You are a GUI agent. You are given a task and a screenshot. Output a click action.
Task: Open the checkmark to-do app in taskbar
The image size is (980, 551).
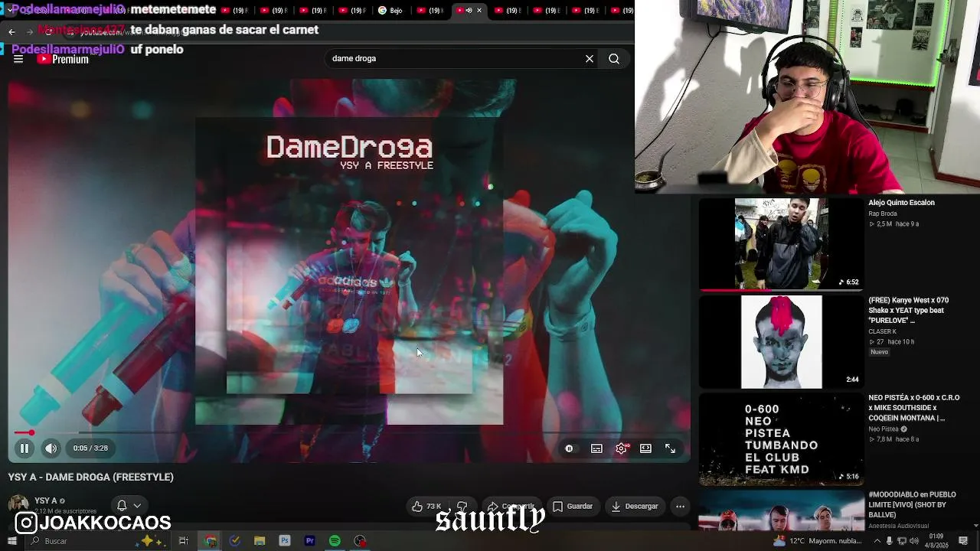click(235, 541)
